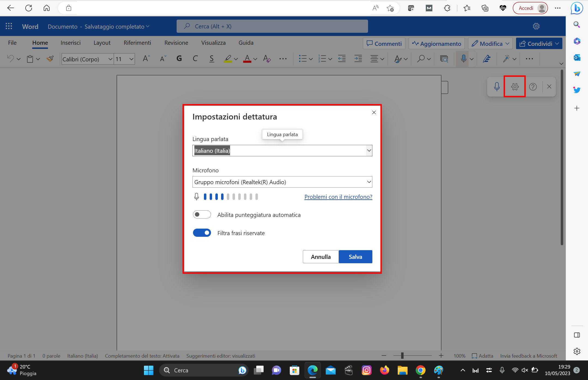Apply italic formatting with the C icon
The width and height of the screenshot is (588, 380).
[x=195, y=59]
